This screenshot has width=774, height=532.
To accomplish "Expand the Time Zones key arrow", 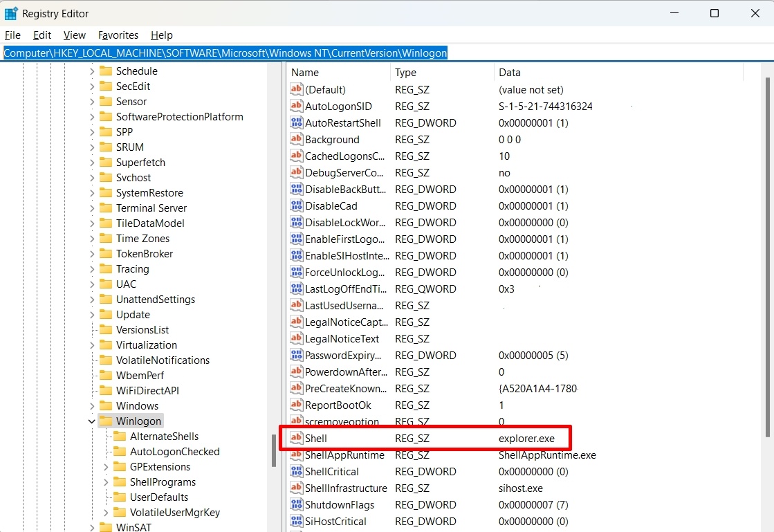I will (92, 239).
